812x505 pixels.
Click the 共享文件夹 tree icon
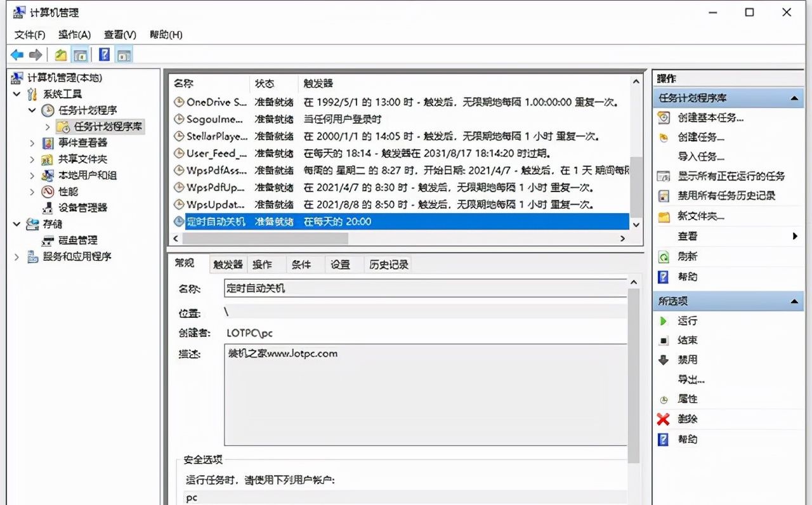click(x=48, y=159)
